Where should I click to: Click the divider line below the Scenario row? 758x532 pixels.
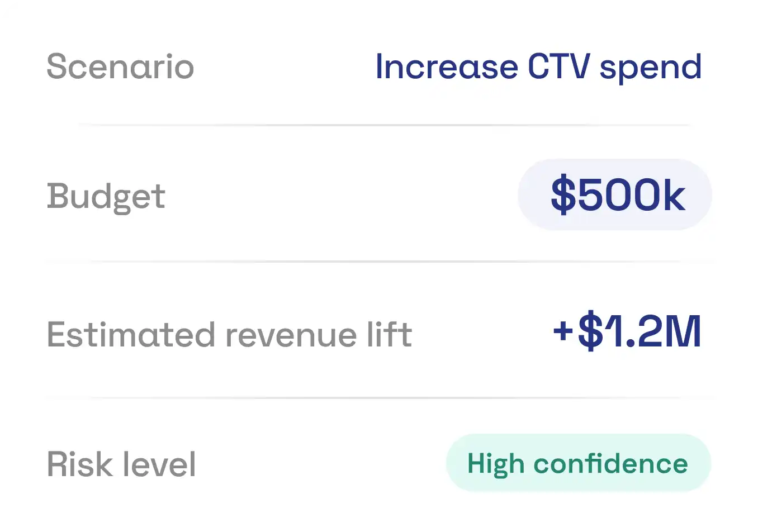pos(385,125)
